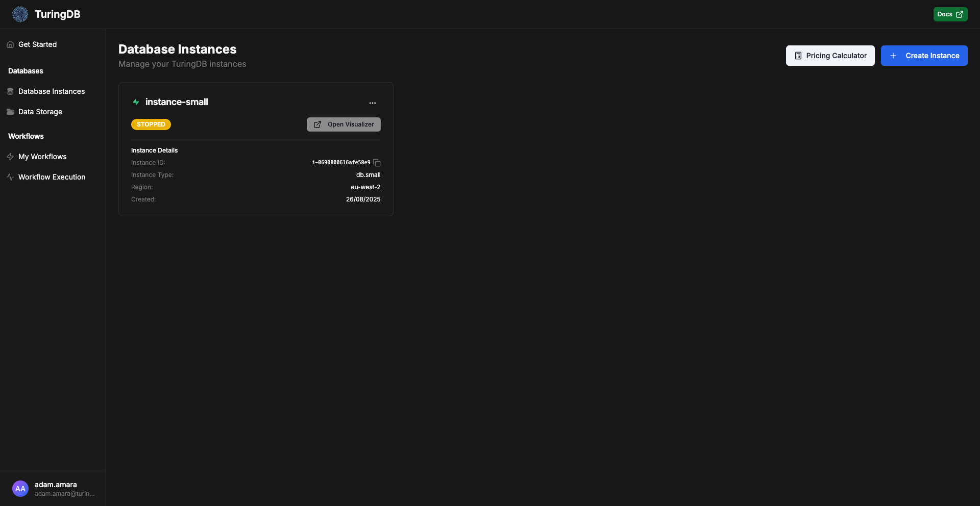980x506 pixels.
Task: Select the My Workflows icon
Action: click(x=11, y=157)
